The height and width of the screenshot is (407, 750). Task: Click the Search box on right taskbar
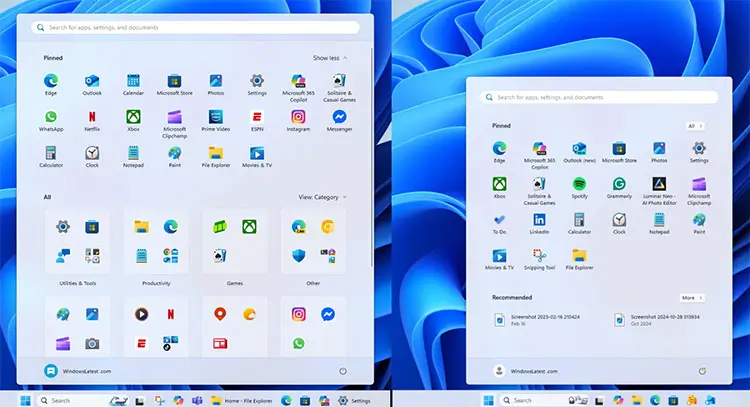coord(544,400)
